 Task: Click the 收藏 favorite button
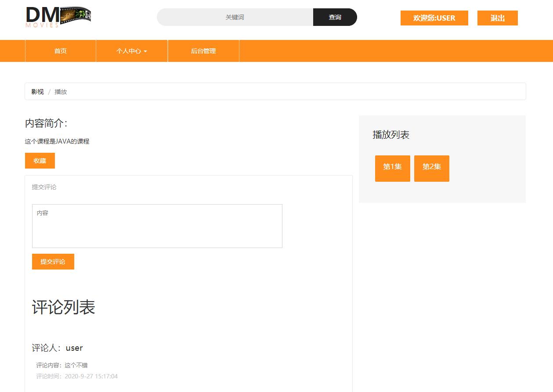(40, 161)
